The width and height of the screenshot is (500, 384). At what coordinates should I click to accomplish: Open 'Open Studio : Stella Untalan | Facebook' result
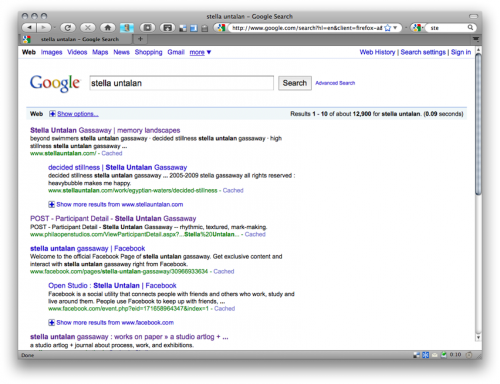click(x=112, y=286)
